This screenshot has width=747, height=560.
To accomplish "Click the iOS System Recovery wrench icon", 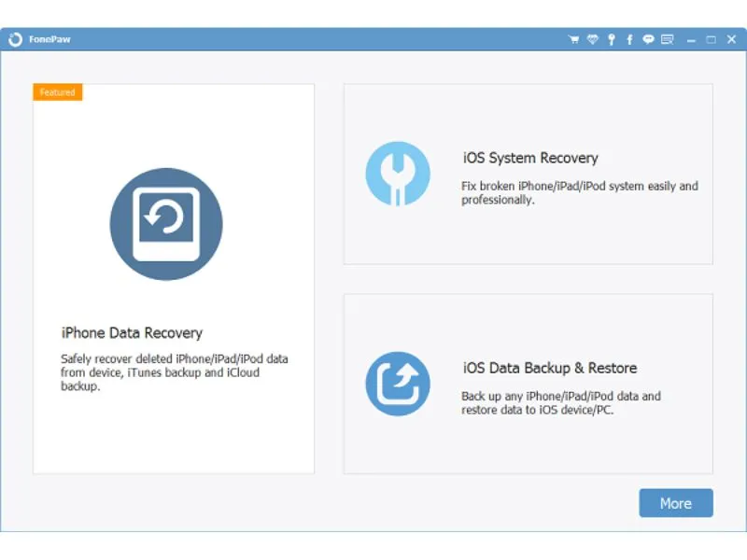I will [x=398, y=174].
